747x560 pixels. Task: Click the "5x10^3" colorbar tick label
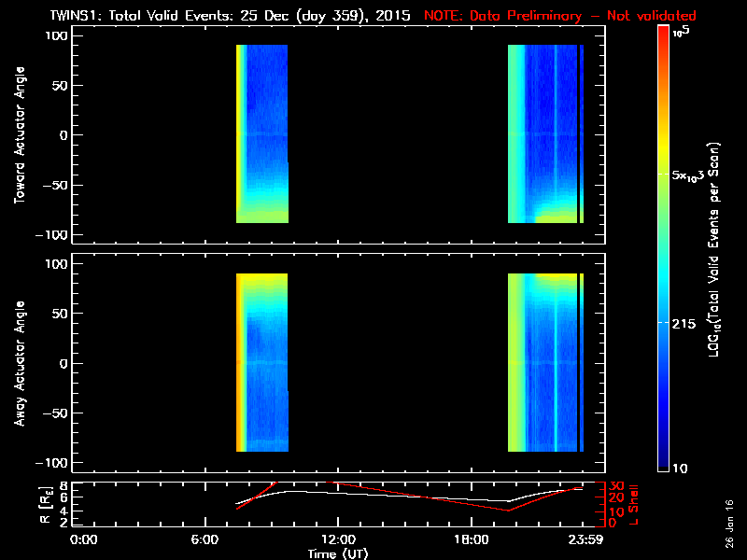click(x=688, y=175)
